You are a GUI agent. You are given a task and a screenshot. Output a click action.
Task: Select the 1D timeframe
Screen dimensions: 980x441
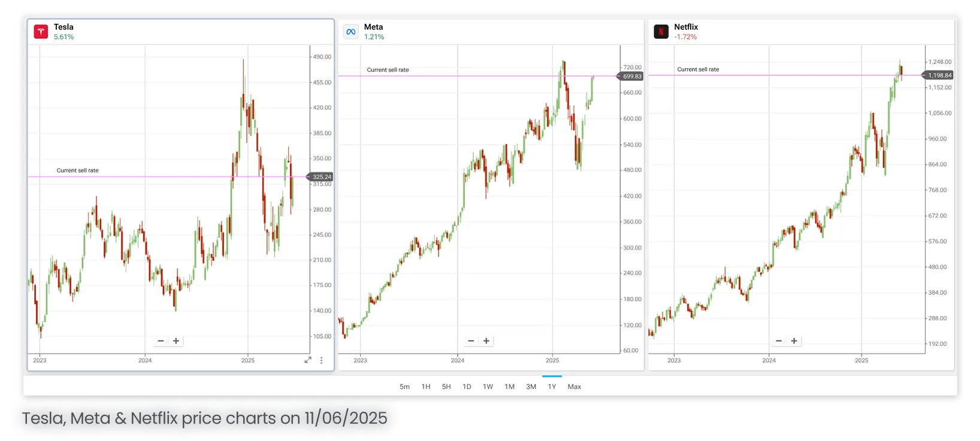click(467, 387)
